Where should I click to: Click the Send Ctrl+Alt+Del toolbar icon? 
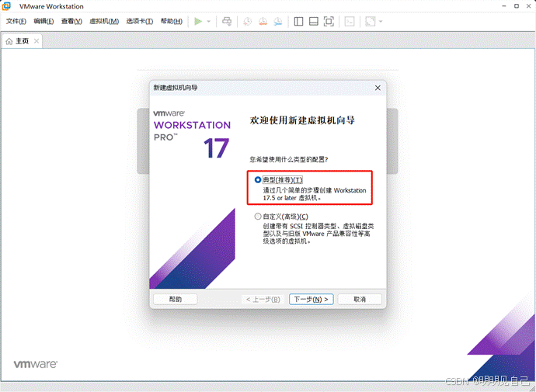click(227, 22)
